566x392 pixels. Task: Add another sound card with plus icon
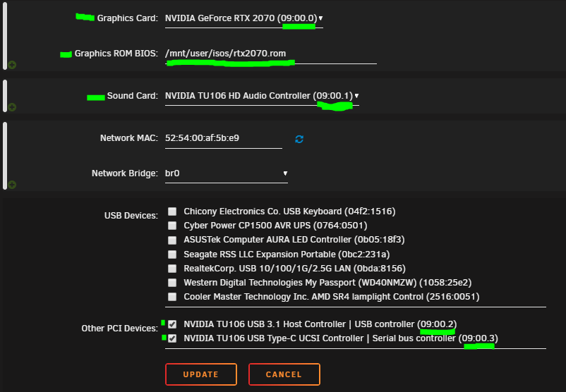point(12,107)
